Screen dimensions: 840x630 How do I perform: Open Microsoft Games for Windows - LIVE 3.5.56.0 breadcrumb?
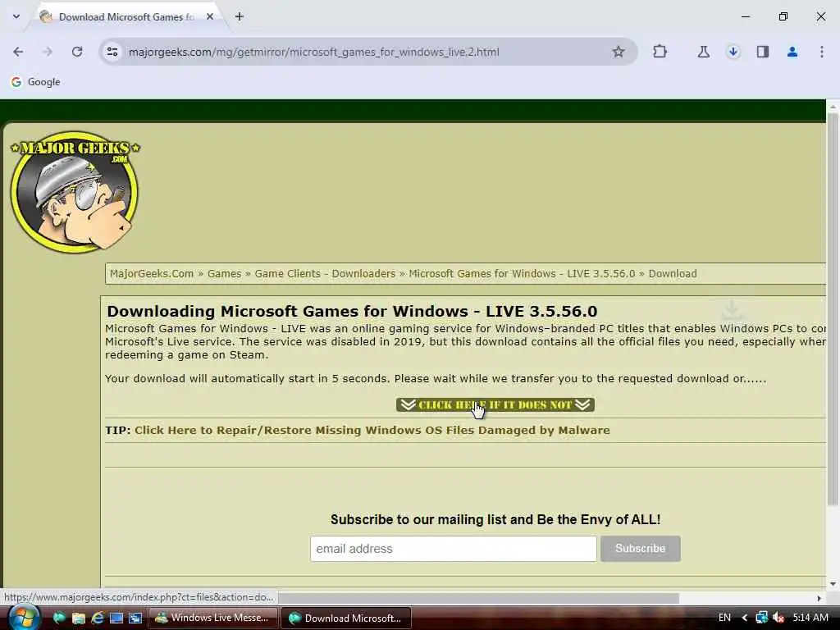click(522, 274)
